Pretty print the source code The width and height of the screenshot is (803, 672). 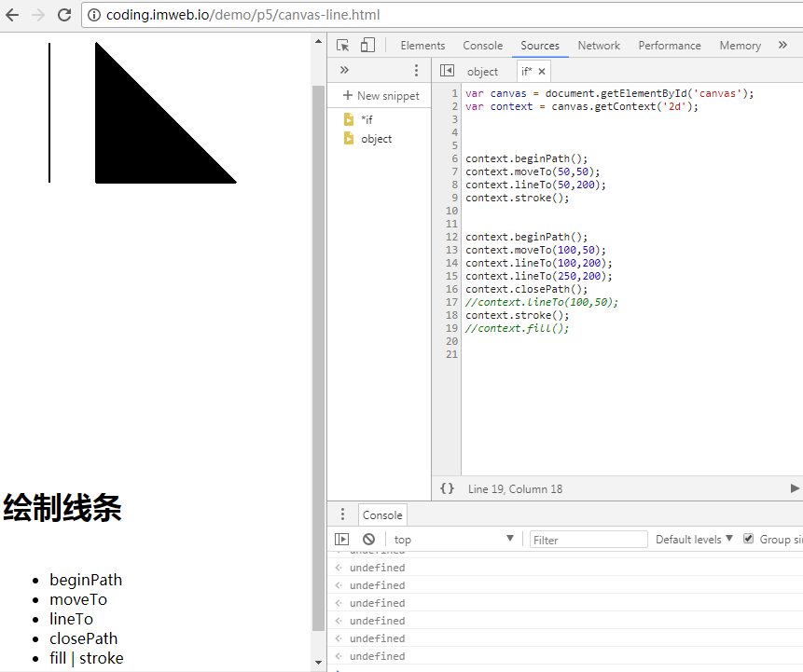[x=447, y=488]
